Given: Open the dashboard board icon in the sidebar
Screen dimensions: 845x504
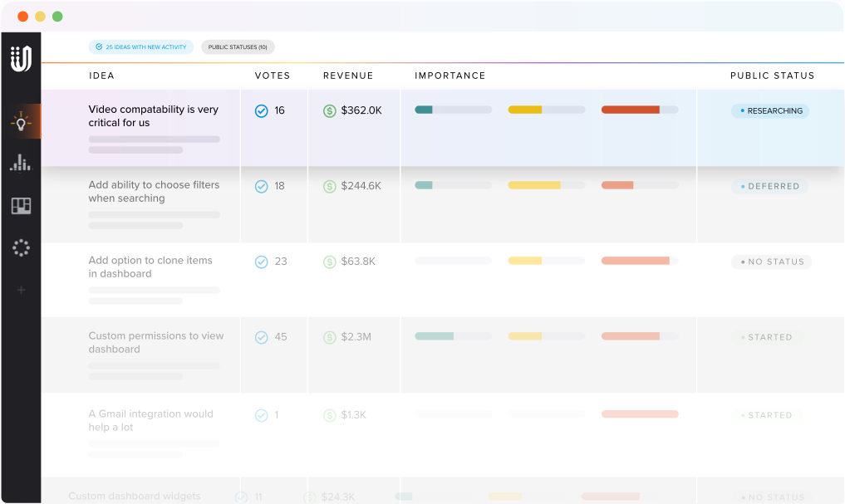Looking at the screenshot, I should point(21,205).
